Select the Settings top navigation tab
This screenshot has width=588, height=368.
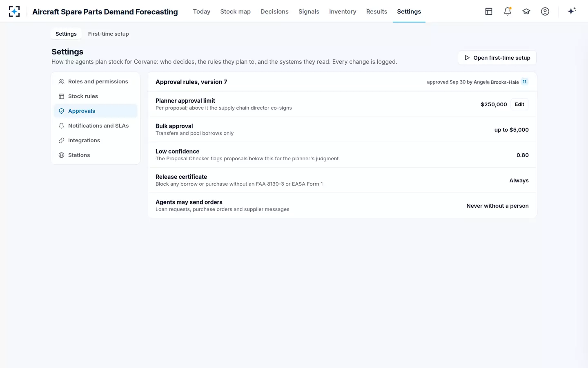click(x=409, y=11)
